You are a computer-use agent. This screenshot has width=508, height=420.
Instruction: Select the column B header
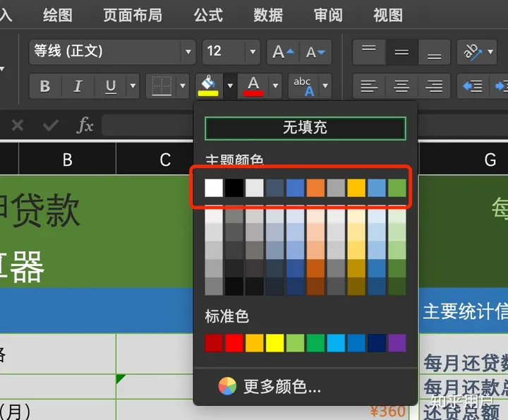67,160
